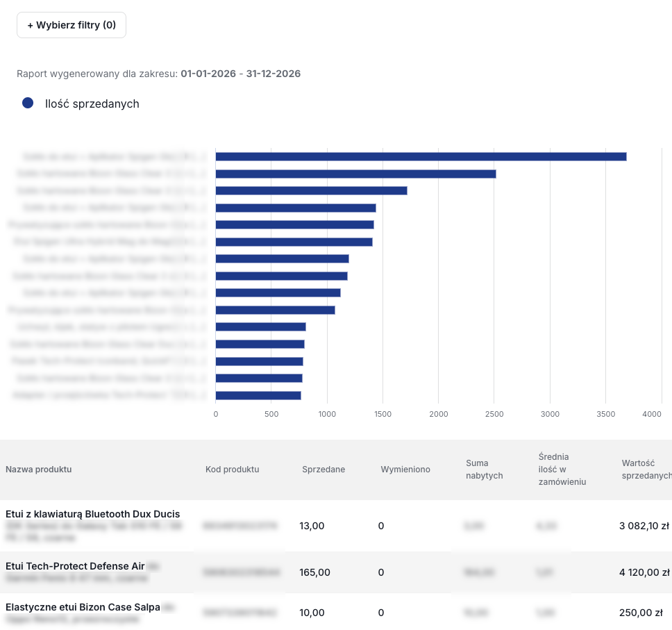
Task: Click the third chart bar near 1700
Action: pyautogui.click(x=311, y=190)
